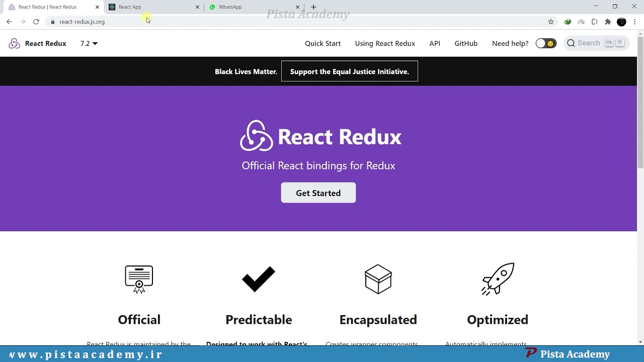Click Support the Equal Justice Initiative button
The image size is (644, 362).
point(350,71)
